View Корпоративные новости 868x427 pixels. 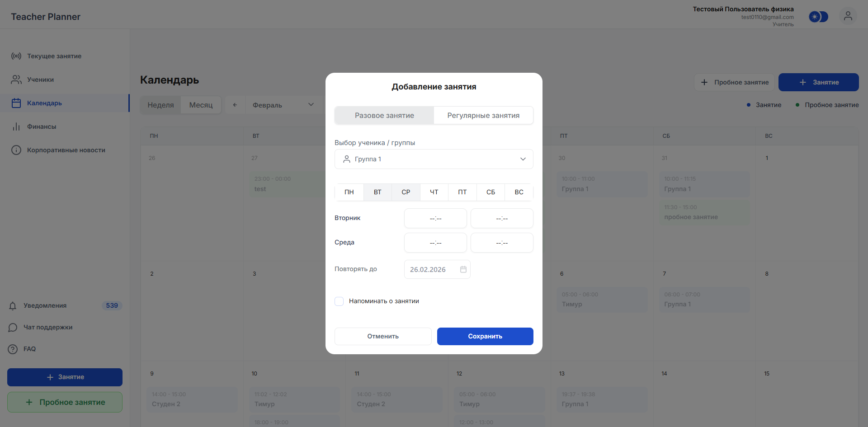click(x=66, y=150)
